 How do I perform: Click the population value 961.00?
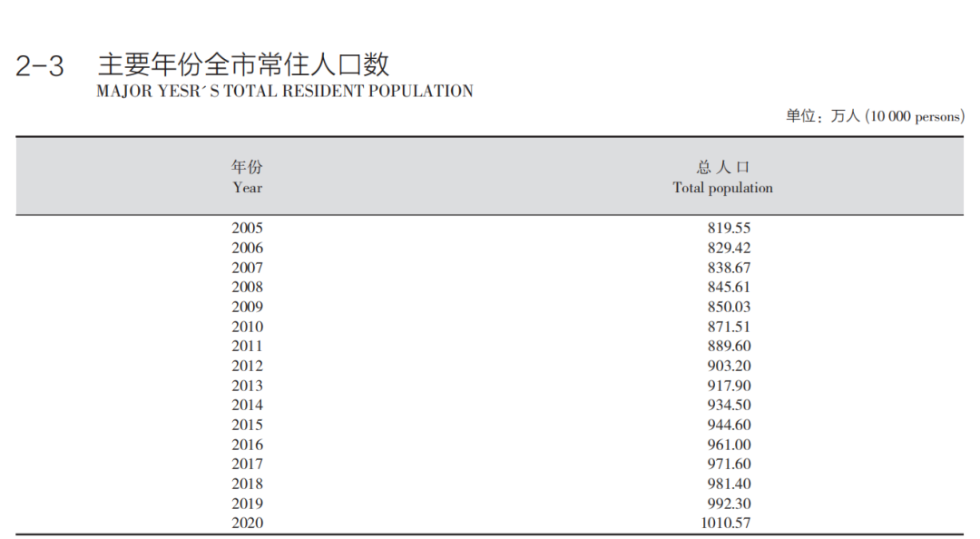[729, 445]
